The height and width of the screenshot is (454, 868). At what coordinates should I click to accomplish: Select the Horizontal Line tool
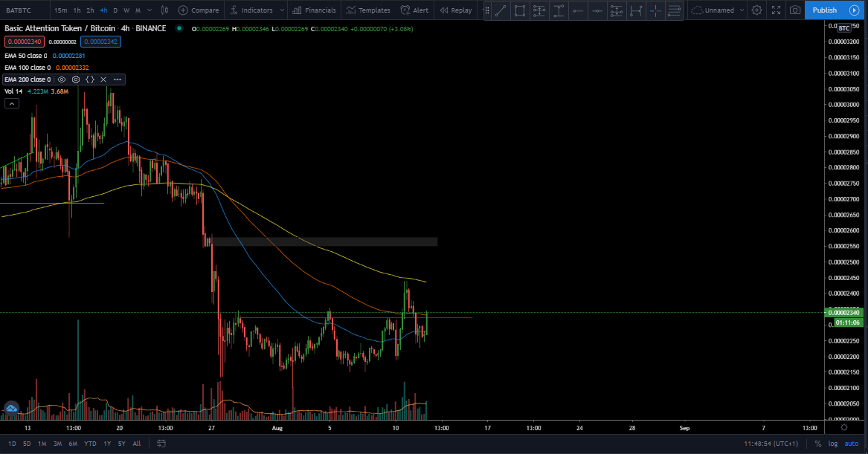point(597,10)
